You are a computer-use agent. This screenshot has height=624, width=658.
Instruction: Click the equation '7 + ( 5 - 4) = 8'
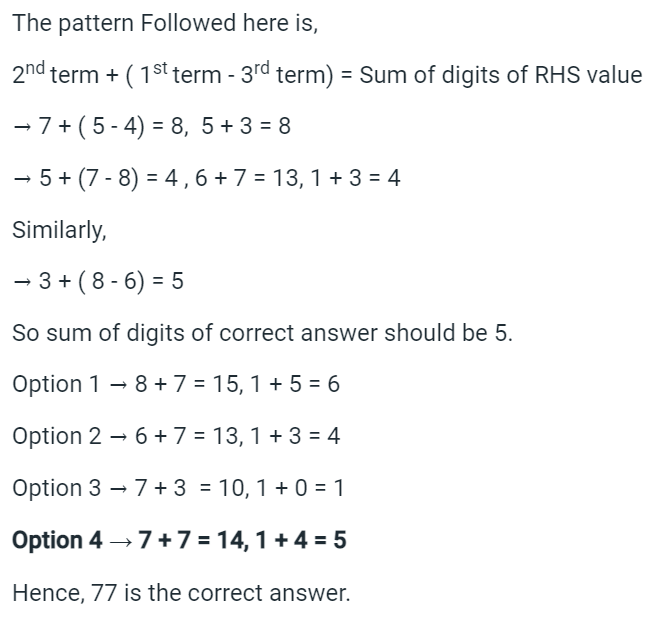[111, 126]
